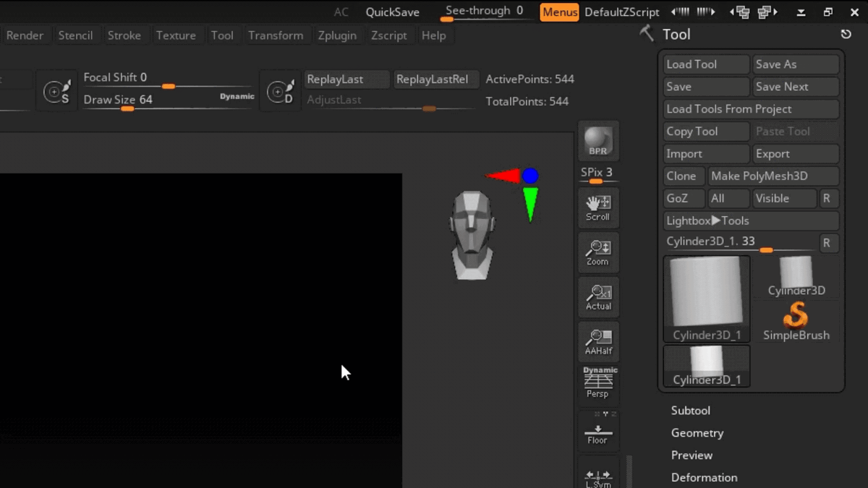The image size is (868, 488).
Task: Open the Zscript menu
Action: point(389,35)
